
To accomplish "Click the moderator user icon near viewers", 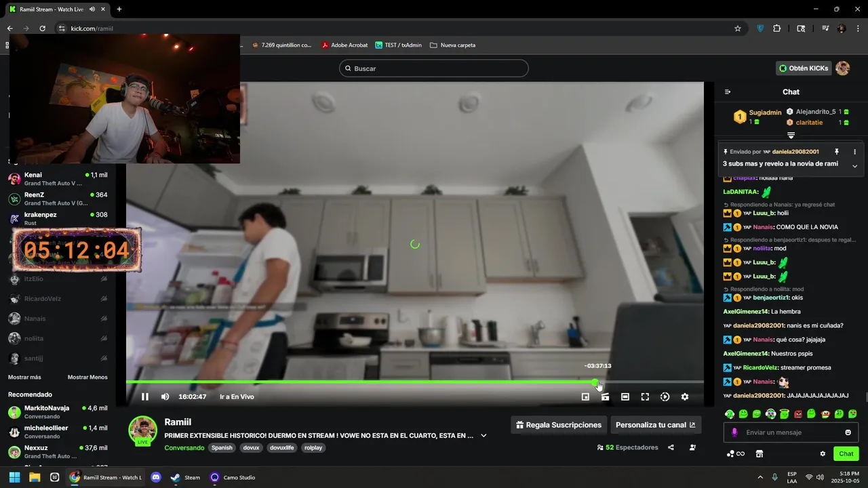I will pyautogui.click(x=692, y=447).
